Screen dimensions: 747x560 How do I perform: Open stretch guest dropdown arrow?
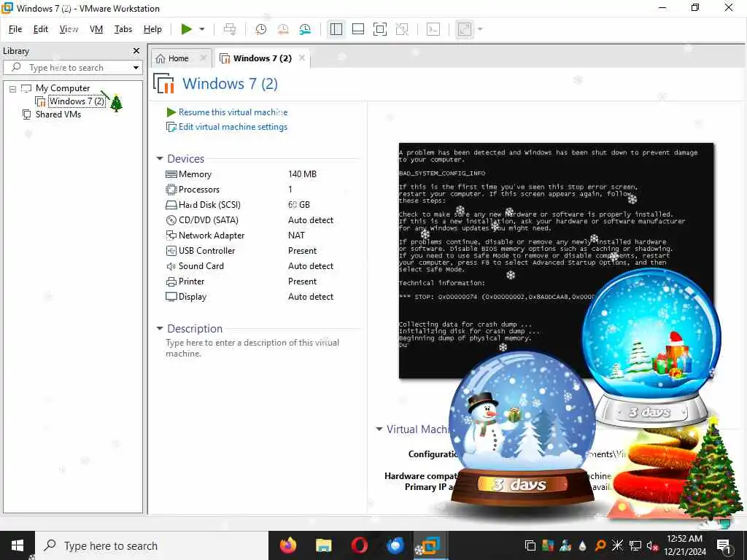pos(480,29)
